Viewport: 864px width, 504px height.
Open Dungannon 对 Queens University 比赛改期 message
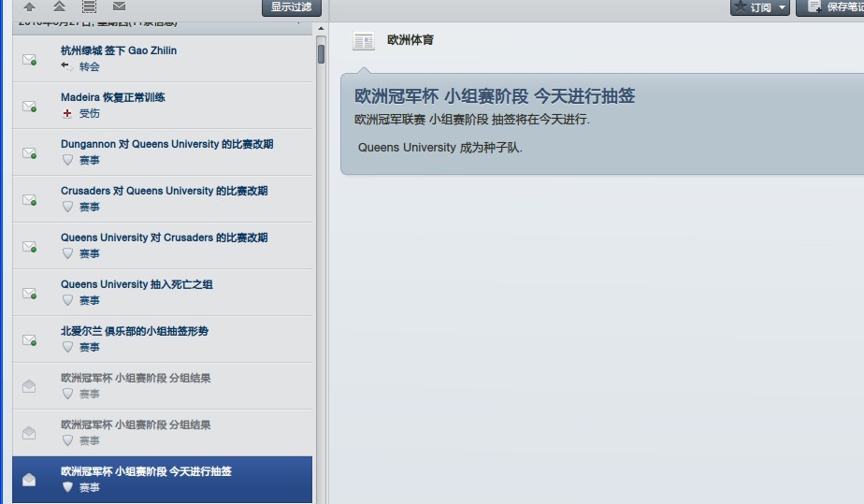pyautogui.click(x=166, y=144)
